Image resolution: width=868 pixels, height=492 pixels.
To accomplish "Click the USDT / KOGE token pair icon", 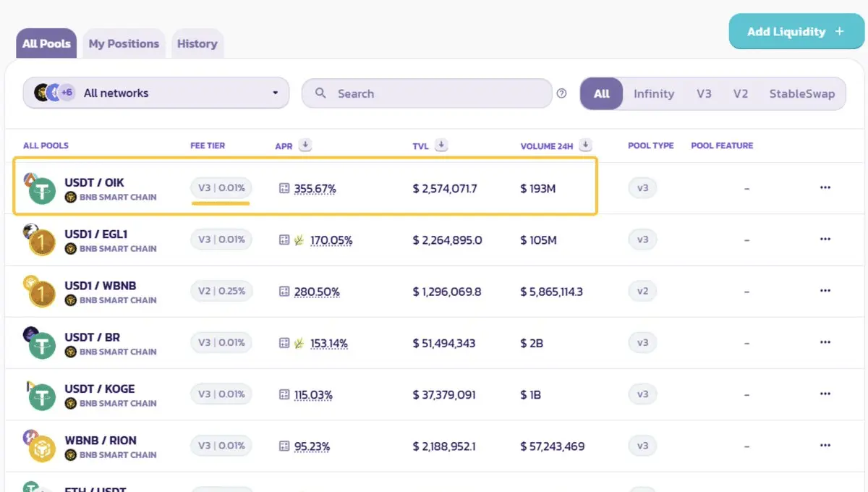I will coord(40,394).
